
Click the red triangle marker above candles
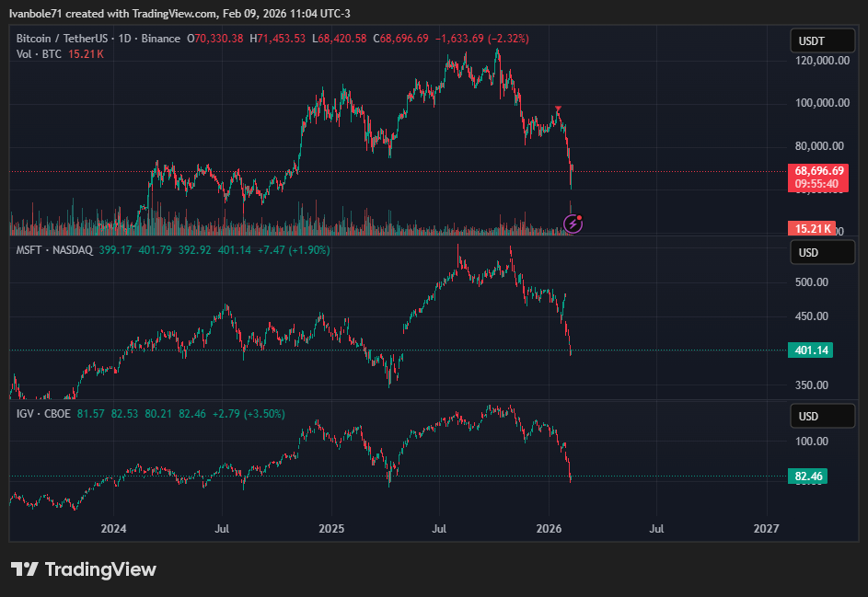click(558, 109)
